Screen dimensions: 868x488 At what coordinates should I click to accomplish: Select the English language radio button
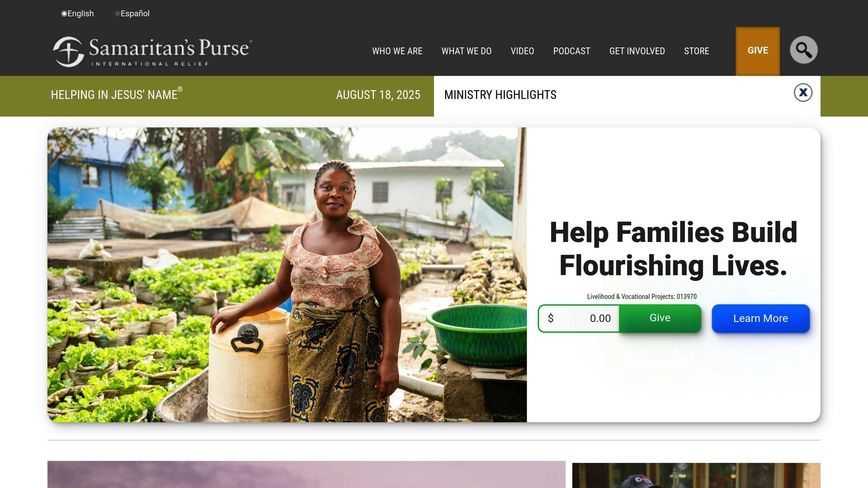(64, 14)
